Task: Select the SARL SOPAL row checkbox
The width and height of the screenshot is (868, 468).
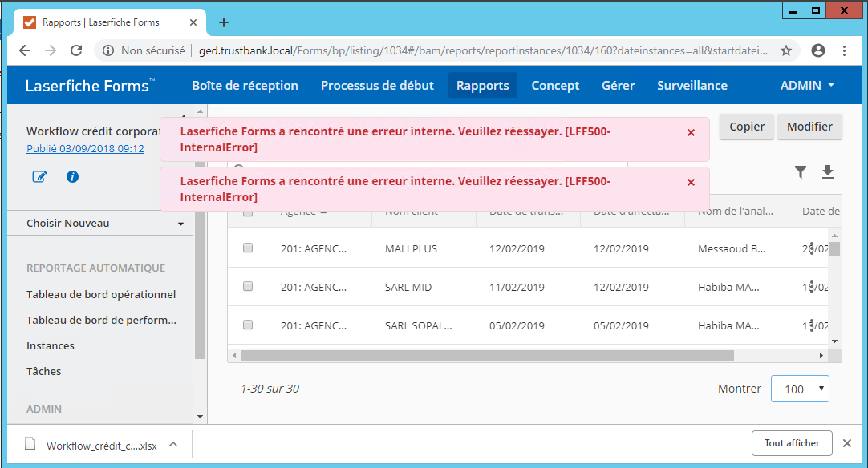Action: 248,325
